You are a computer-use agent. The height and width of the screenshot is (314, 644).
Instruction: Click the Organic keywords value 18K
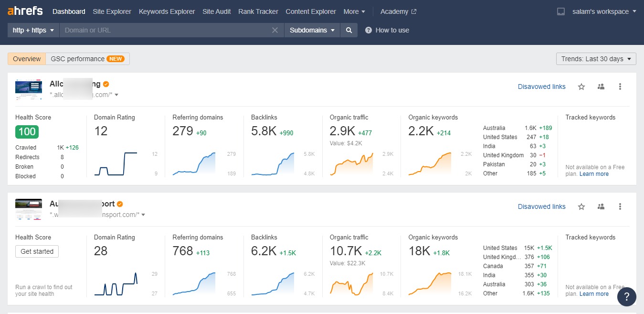coord(420,251)
